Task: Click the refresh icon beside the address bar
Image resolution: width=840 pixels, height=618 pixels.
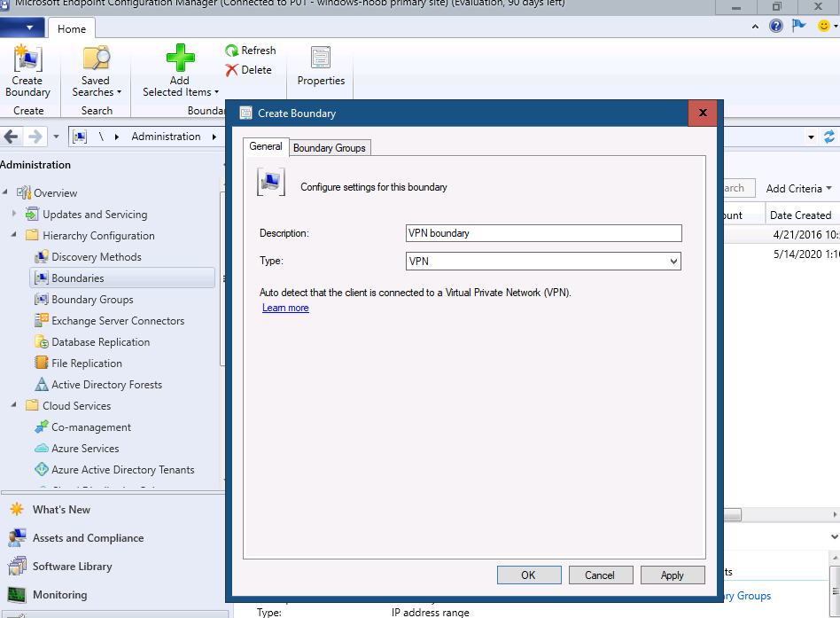Action: tap(829, 137)
